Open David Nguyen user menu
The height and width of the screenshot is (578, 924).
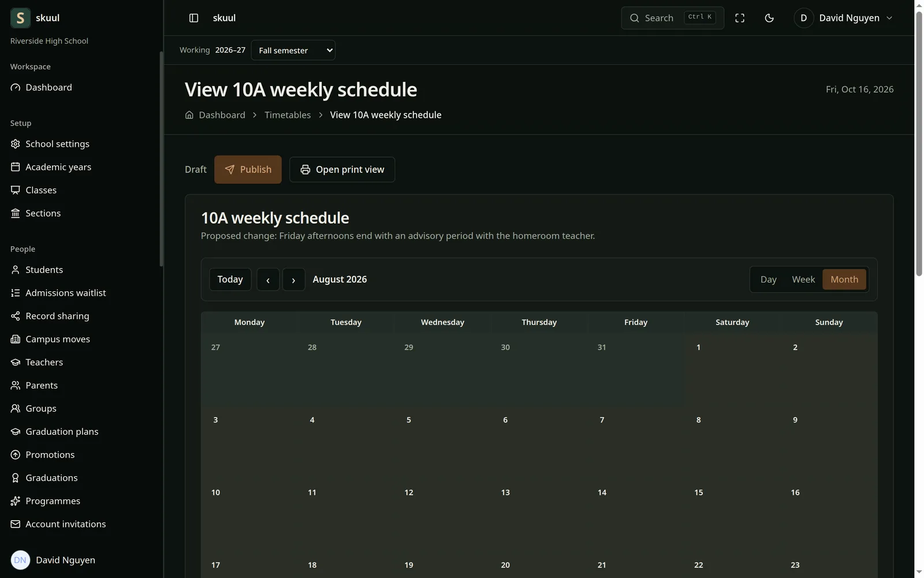coord(844,18)
